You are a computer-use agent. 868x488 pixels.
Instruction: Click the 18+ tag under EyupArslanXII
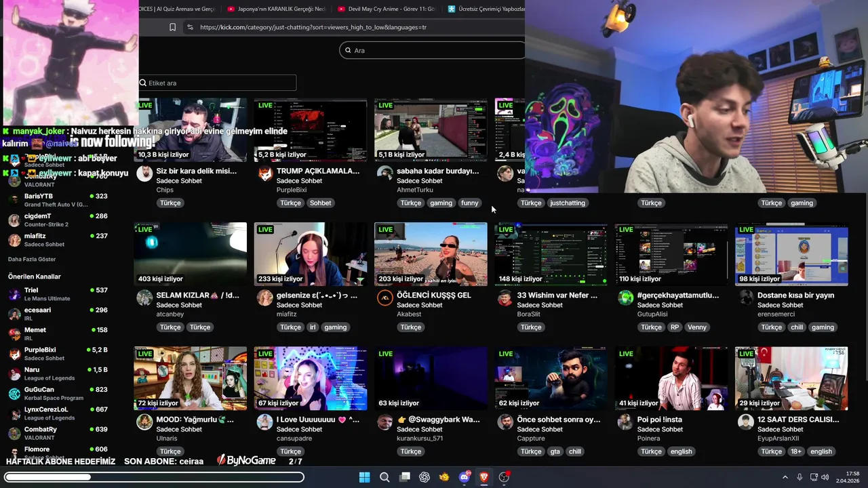796,451
